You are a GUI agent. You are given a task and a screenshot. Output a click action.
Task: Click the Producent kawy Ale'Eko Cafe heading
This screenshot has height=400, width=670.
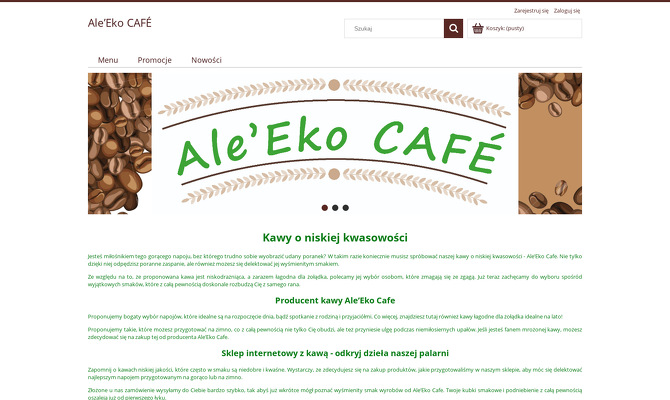coord(335,300)
